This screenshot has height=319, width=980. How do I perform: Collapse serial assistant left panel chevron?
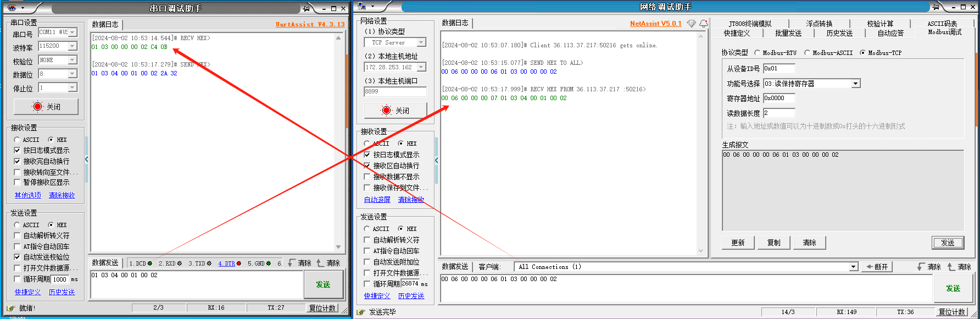(x=86, y=159)
